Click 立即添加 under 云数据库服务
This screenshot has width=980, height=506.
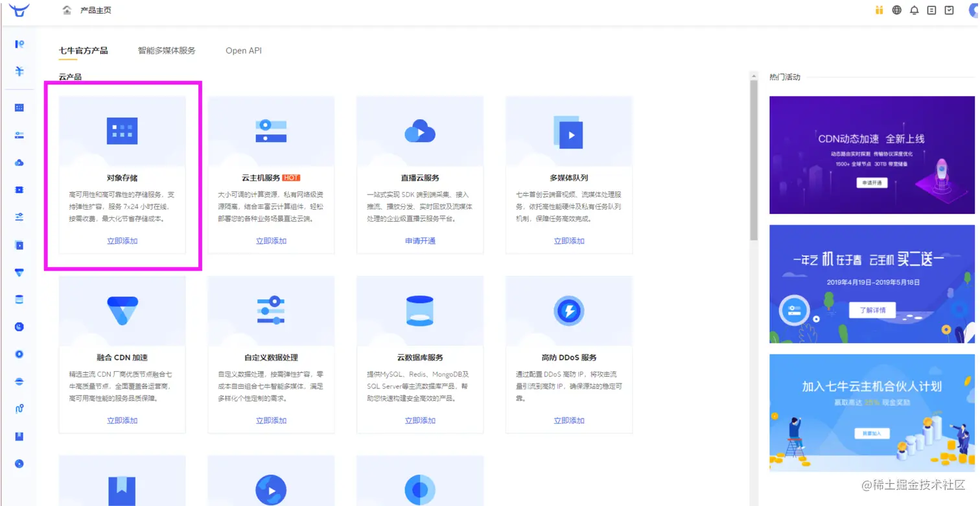tap(420, 420)
